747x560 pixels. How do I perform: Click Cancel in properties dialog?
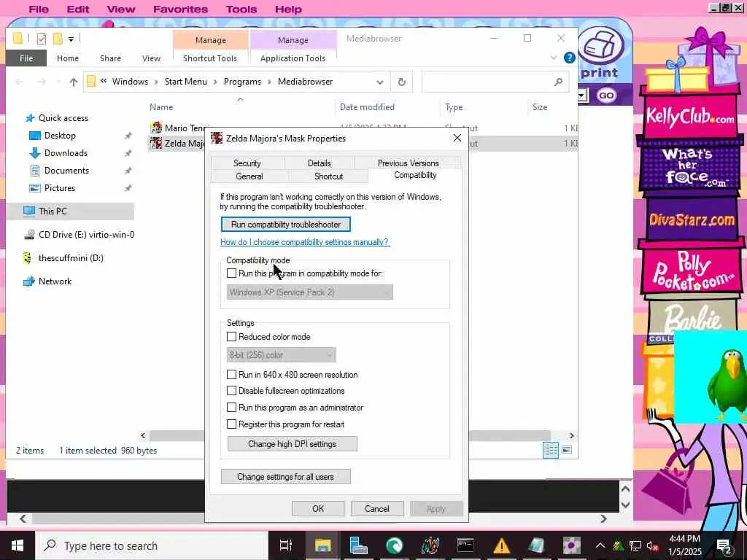tap(377, 508)
